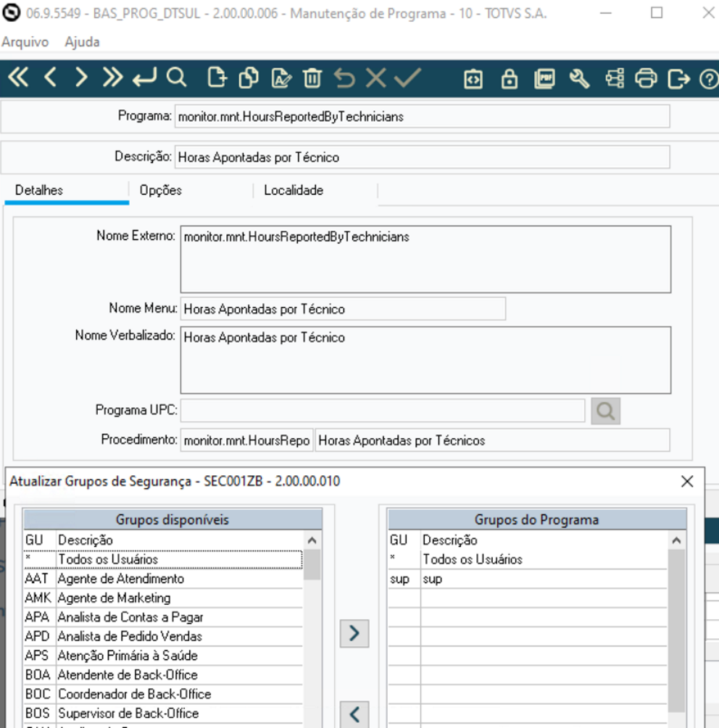This screenshot has width=719, height=728.
Task: Open the wrench tools icon
Action: tap(579, 78)
